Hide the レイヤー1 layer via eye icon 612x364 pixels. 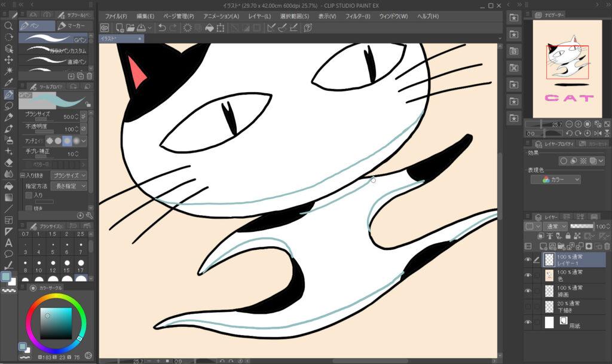tap(528, 260)
